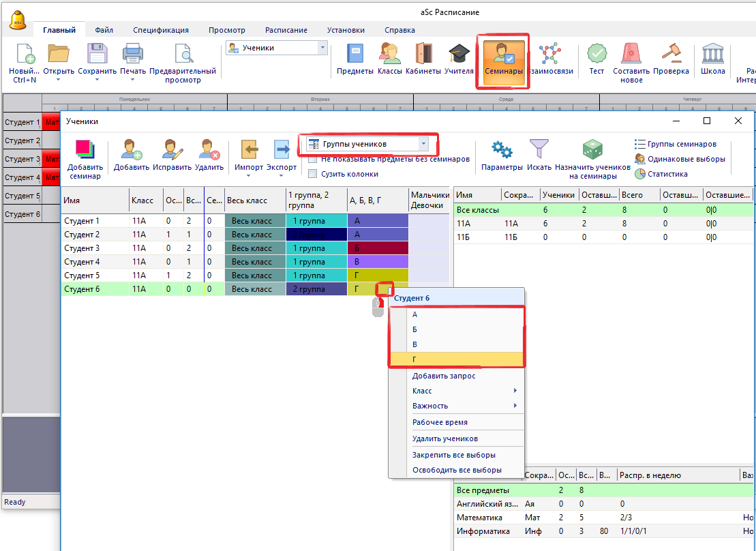
Task: Click 'Одинаковые выборы' button
Action: [x=679, y=159]
